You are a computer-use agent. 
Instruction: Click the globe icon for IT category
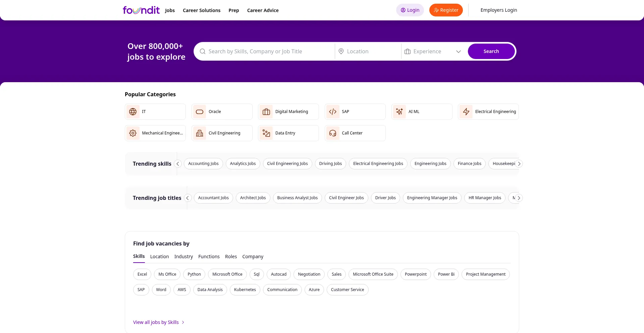pyautogui.click(x=133, y=112)
